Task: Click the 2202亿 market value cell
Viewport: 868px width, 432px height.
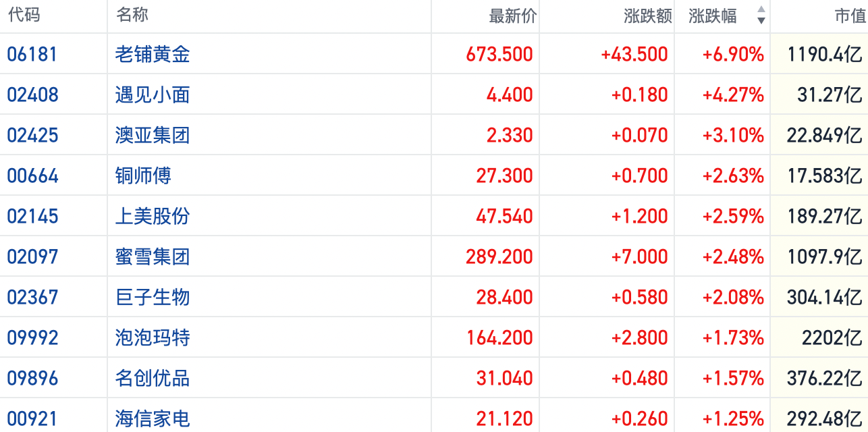Action: tap(832, 337)
